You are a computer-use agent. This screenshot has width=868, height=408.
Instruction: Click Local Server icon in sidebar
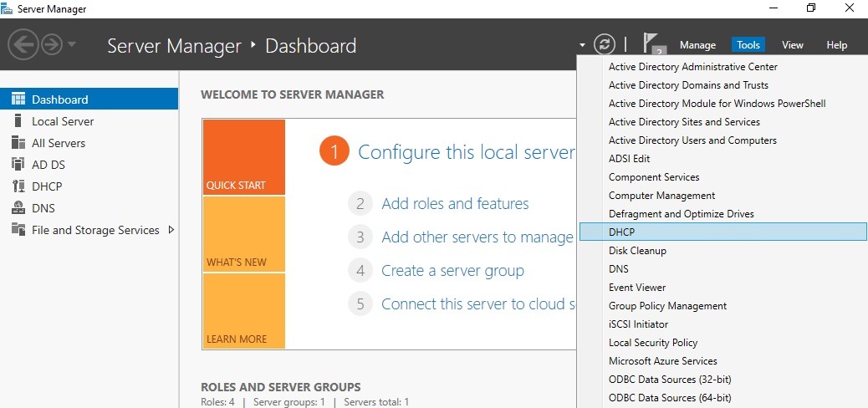point(18,121)
